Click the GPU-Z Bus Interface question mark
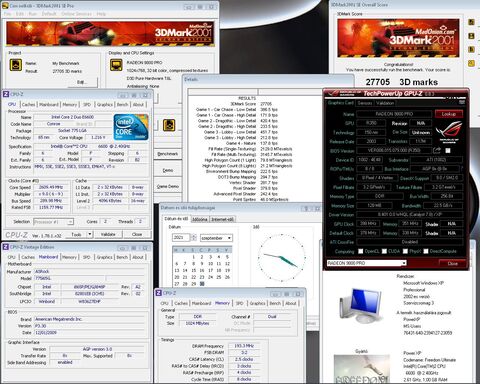Viewport: 480px width, 384px height. click(462, 169)
